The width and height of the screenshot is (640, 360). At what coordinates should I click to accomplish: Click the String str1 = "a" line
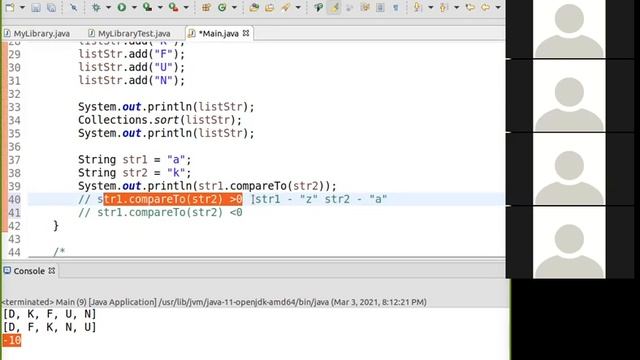(134, 160)
